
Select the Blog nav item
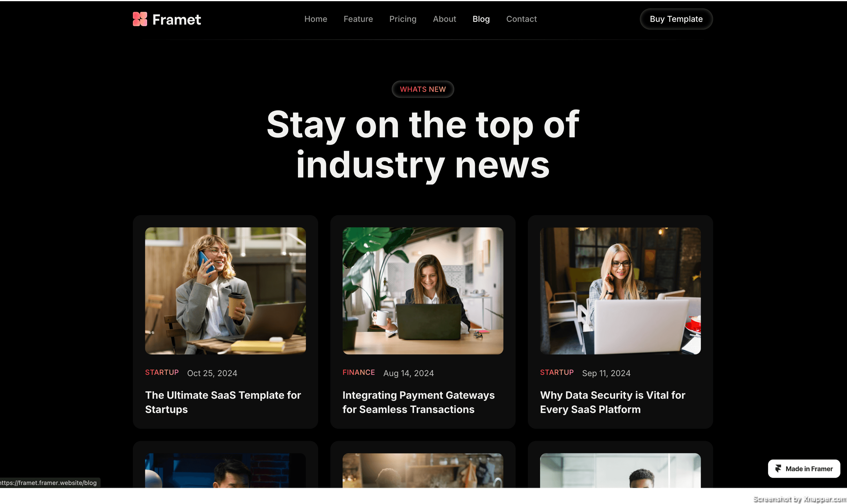481,19
